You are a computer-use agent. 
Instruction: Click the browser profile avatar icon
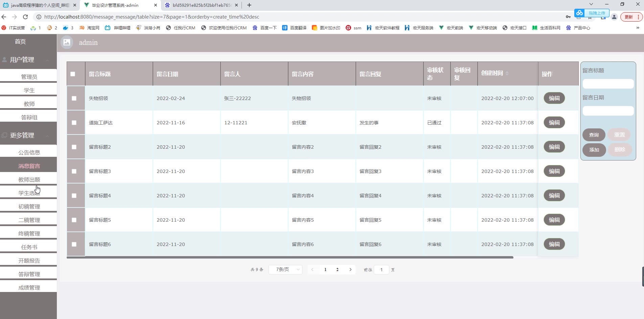[614, 17]
